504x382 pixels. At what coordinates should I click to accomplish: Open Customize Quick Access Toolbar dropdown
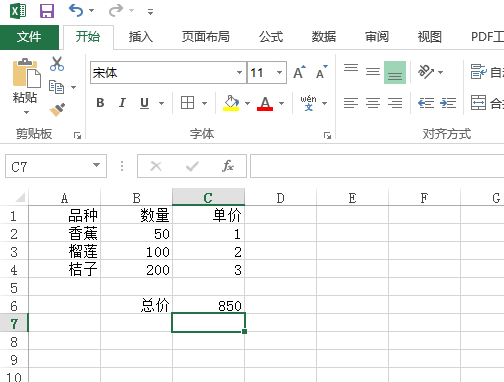(x=150, y=12)
